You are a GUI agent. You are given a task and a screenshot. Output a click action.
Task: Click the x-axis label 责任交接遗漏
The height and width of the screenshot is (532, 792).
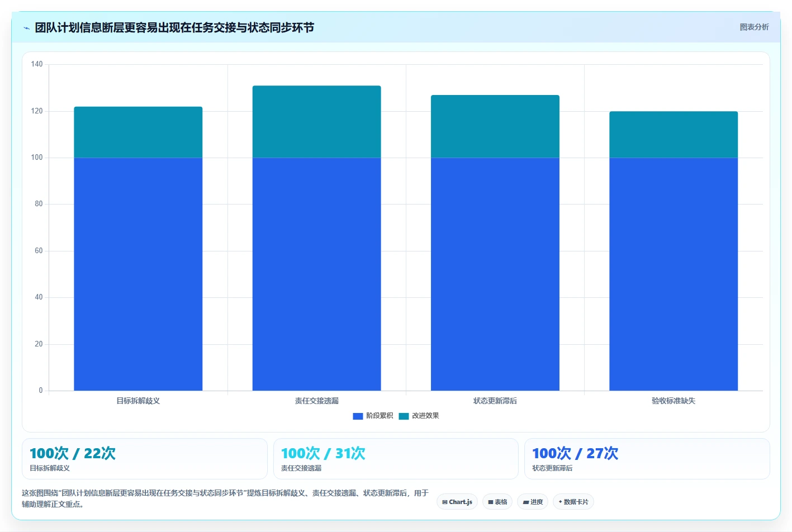(316, 401)
